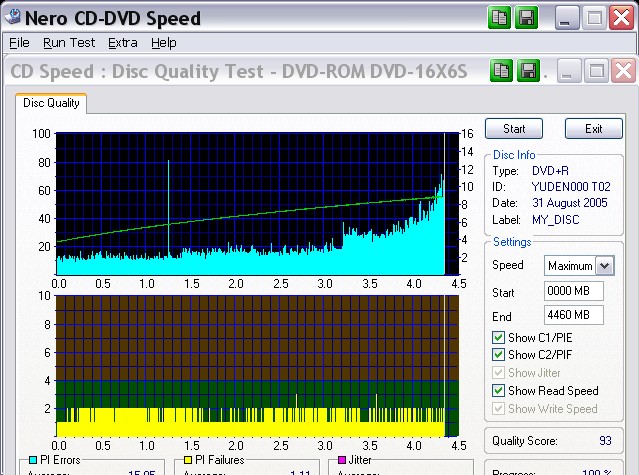The image size is (639, 475).
Task: Click the Exit button
Action: pyautogui.click(x=594, y=129)
